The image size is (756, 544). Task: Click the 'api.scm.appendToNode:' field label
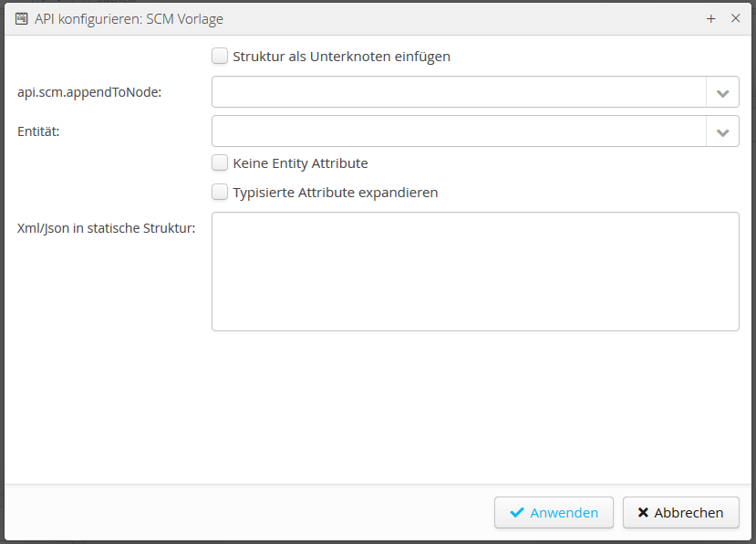(89, 92)
